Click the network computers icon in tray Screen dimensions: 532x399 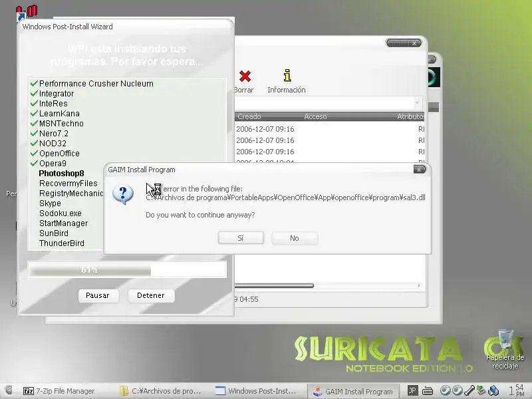click(x=494, y=390)
